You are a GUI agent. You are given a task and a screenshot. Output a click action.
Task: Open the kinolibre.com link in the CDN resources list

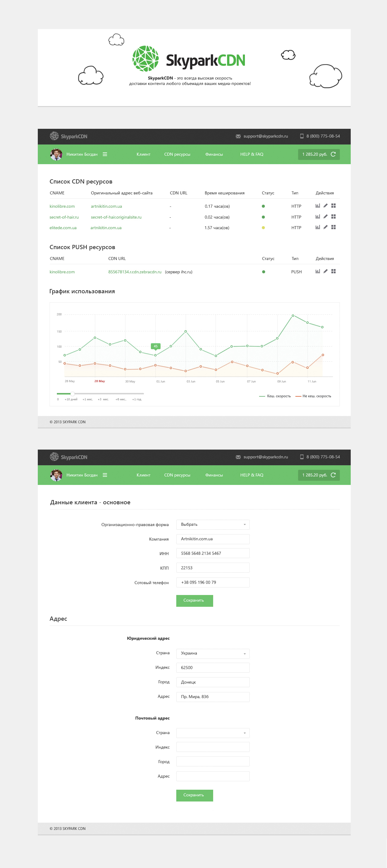[x=62, y=206]
